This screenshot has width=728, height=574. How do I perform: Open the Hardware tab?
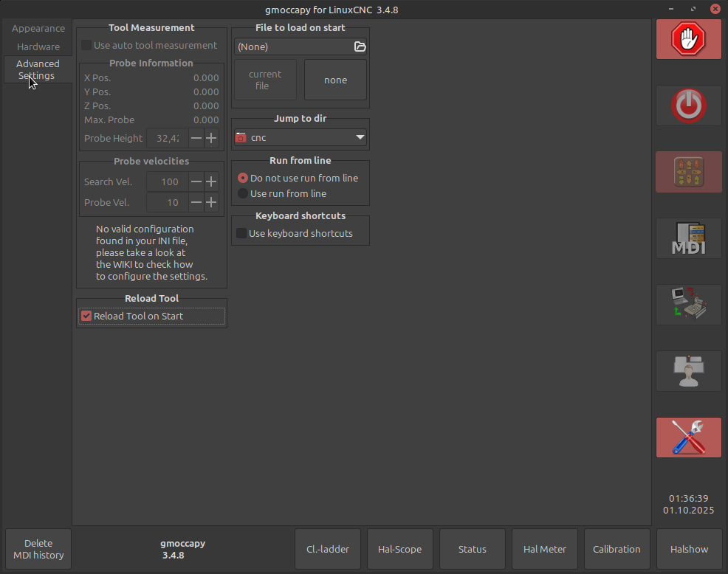pos(38,46)
